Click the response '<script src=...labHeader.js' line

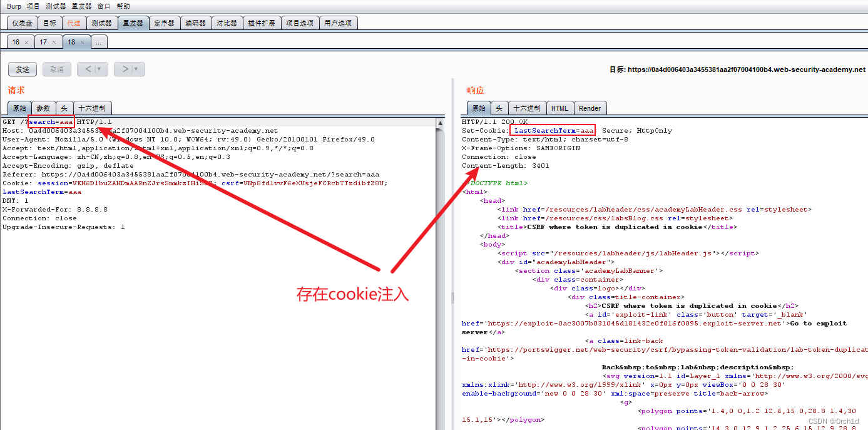coord(628,253)
